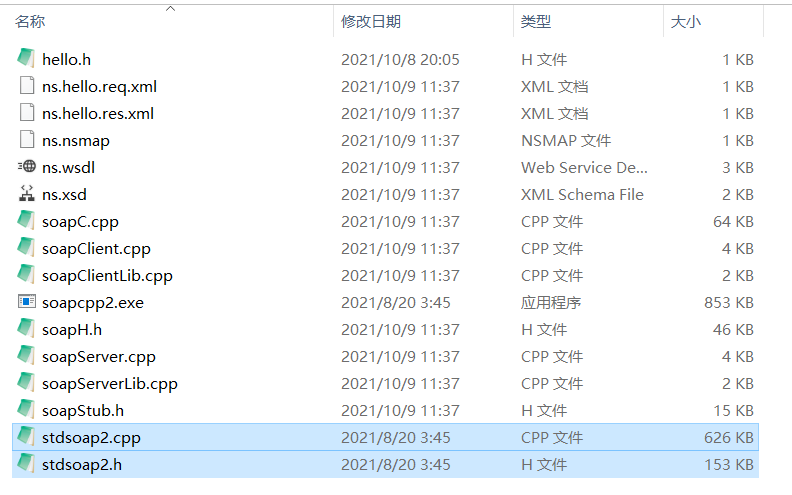Click the date of soapcpp2.exe row
This screenshot has height=495, width=792.
tap(395, 303)
